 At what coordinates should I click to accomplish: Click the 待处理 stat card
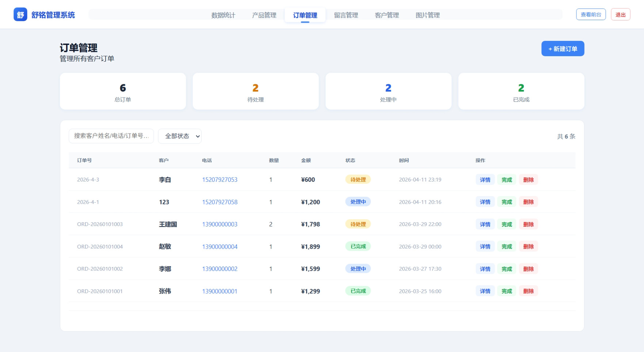click(x=256, y=91)
